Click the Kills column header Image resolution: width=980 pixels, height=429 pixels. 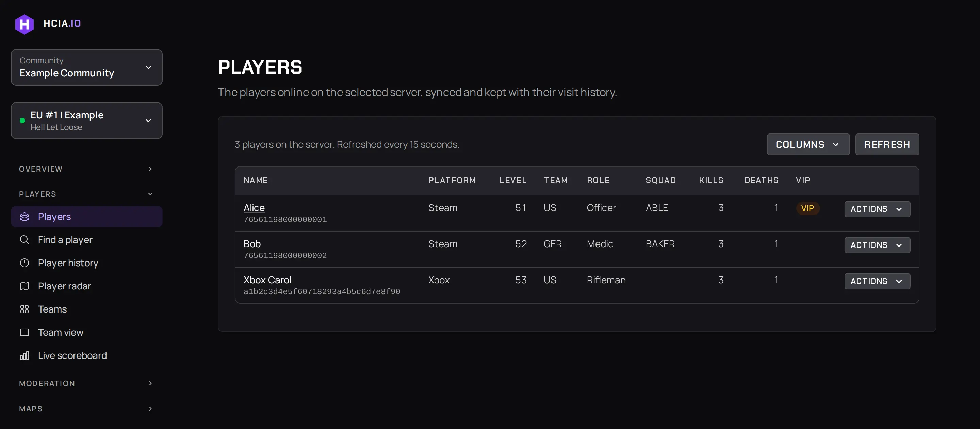(711, 180)
